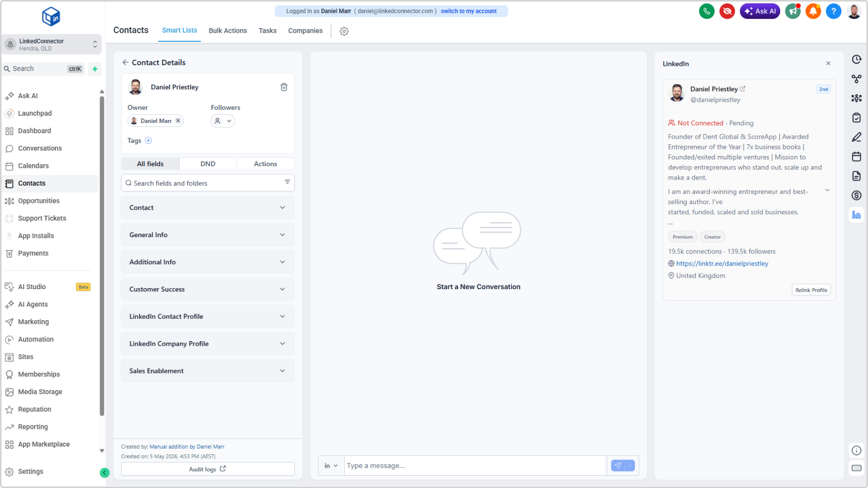
Task: Click the info circle icon at bottom right
Action: tap(856, 450)
